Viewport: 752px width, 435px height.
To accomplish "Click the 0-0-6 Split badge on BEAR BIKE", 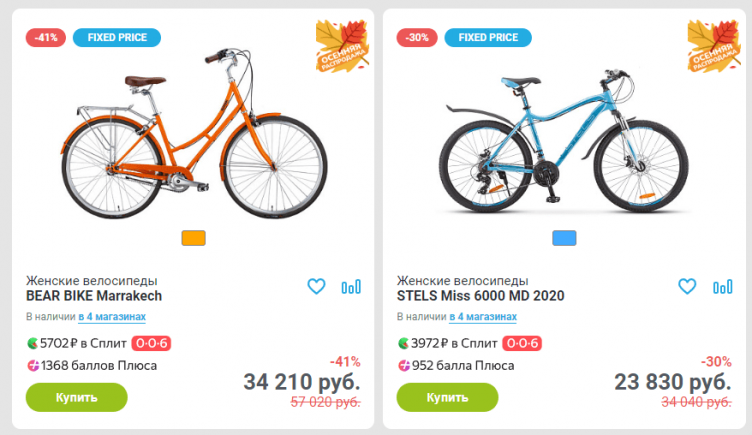I will (152, 343).
